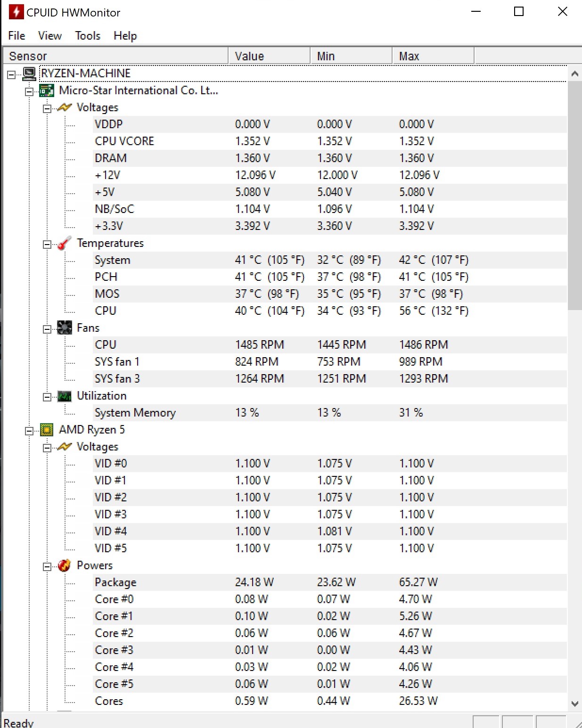Select the MOS temperature row
582x728 pixels.
(330, 294)
